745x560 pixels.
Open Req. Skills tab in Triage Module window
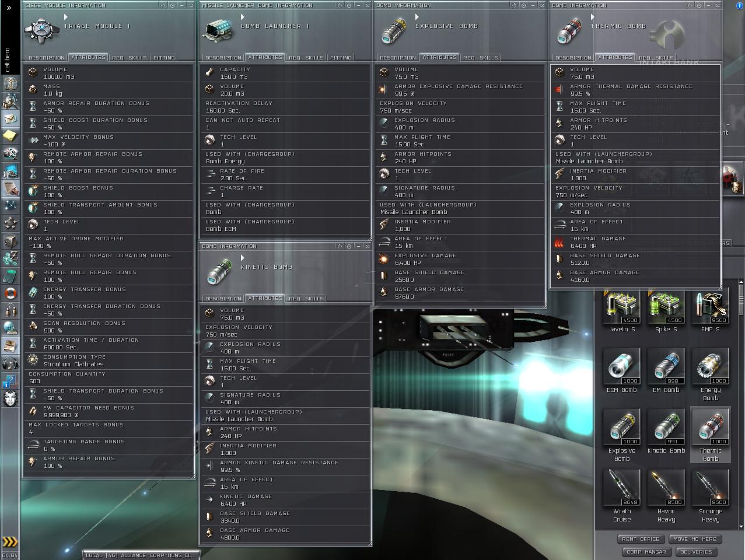click(129, 58)
